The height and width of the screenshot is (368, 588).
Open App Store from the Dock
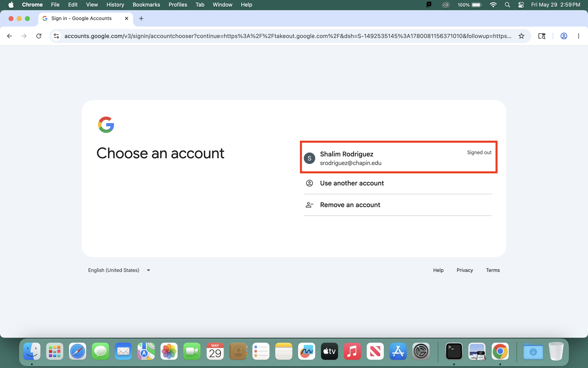click(x=398, y=351)
